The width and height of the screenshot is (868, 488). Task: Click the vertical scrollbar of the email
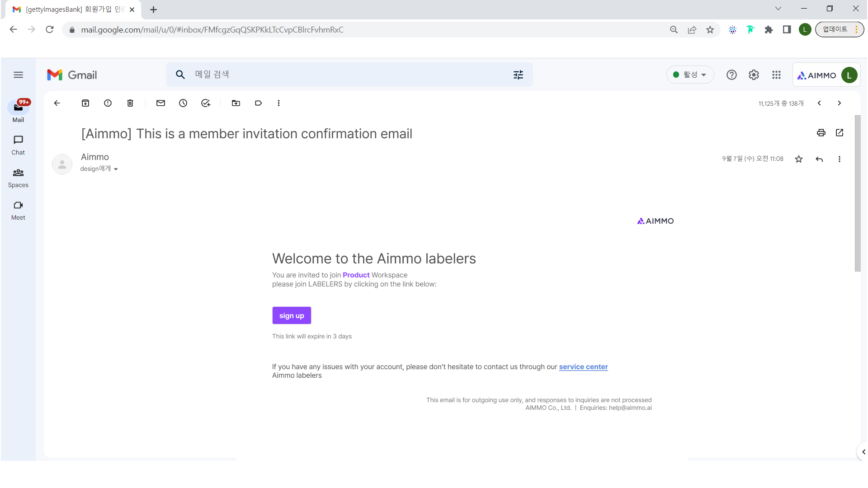pos(858,194)
